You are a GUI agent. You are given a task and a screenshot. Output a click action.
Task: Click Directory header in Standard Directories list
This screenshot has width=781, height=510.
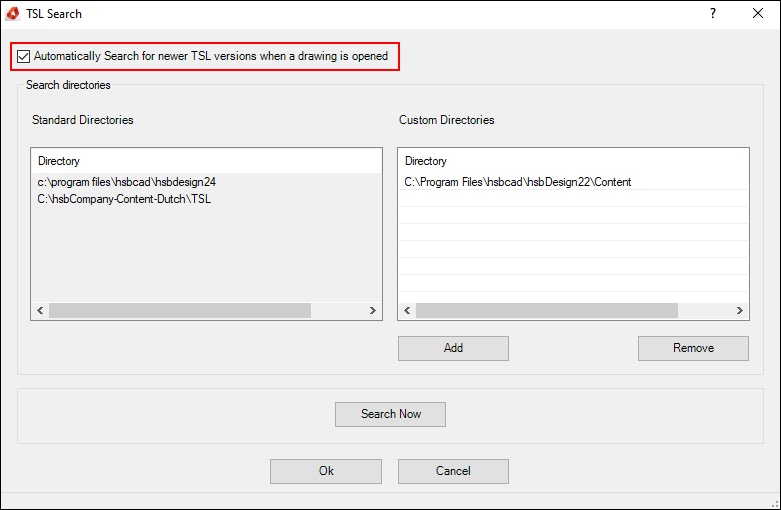[206, 161]
